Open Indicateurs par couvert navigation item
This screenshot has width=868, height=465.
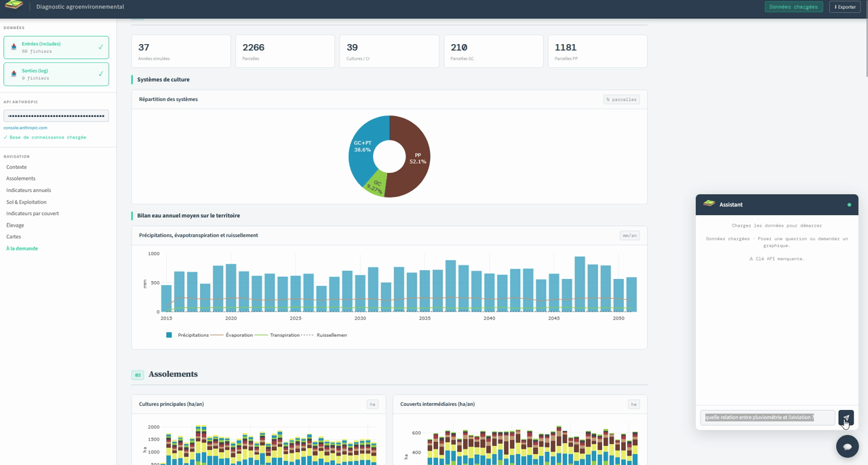[x=33, y=213]
